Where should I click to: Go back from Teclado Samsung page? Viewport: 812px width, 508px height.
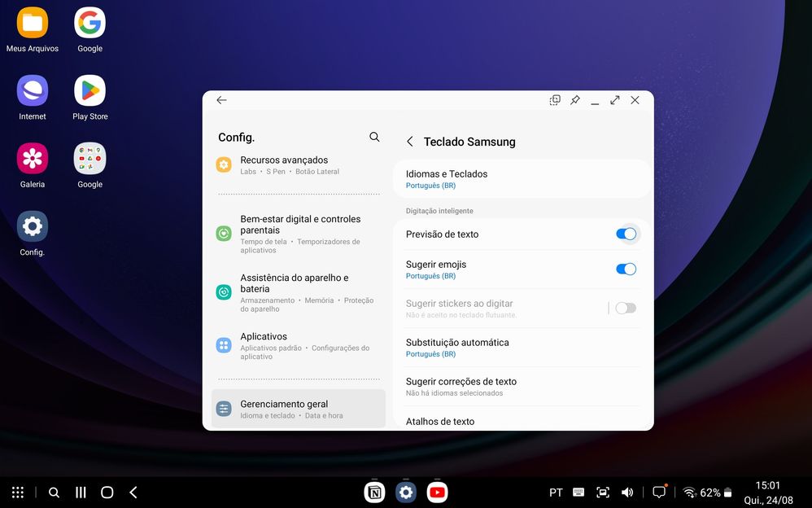409,142
